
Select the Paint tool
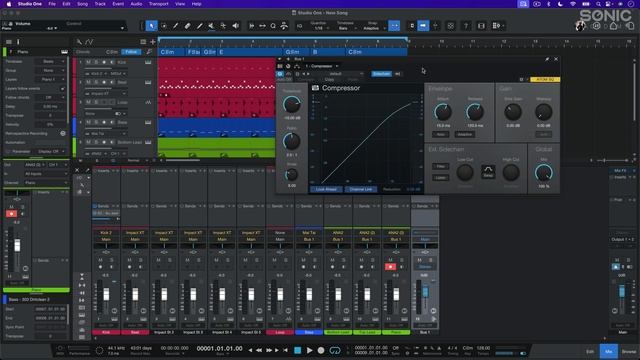tap(199, 26)
